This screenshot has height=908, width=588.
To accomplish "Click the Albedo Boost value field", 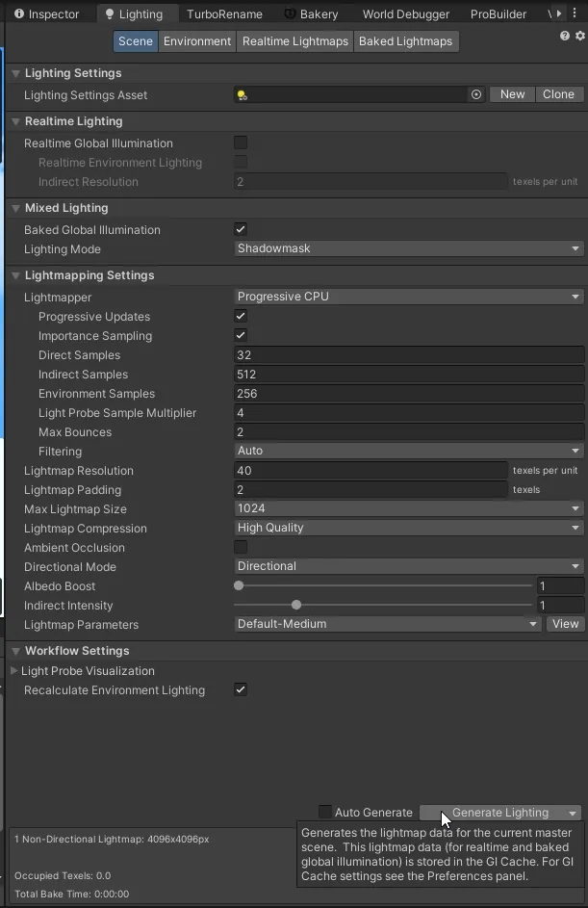I will [560, 585].
